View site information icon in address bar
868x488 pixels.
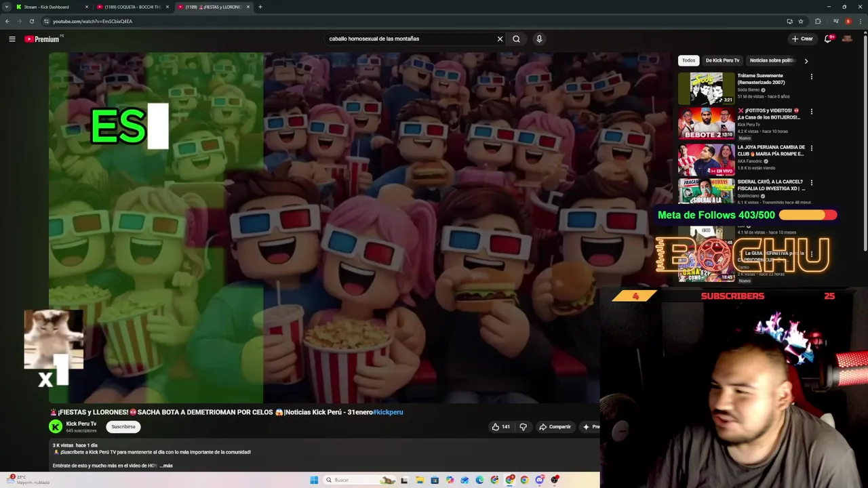tap(46, 21)
